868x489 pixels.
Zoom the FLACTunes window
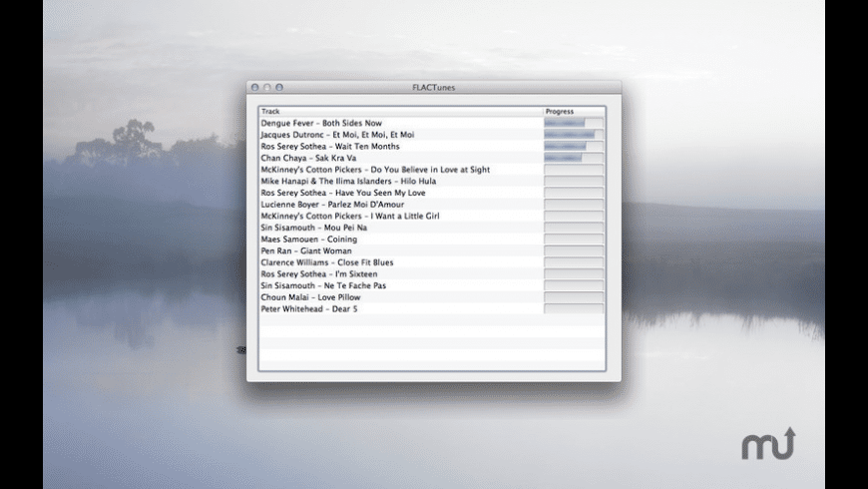point(279,88)
